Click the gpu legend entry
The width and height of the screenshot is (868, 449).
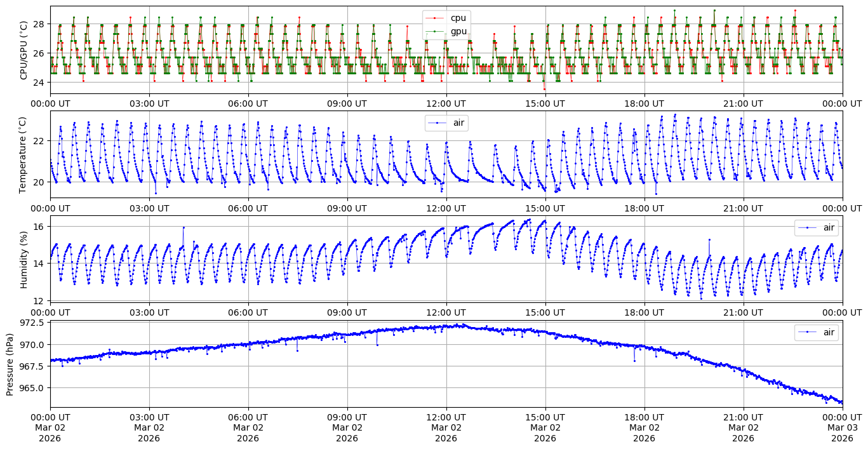(457, 31)
